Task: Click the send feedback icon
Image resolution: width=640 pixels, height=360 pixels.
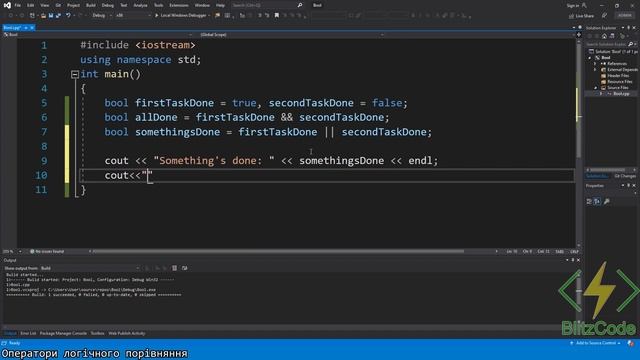Action: pyautogui.click(x=604, y=16)
